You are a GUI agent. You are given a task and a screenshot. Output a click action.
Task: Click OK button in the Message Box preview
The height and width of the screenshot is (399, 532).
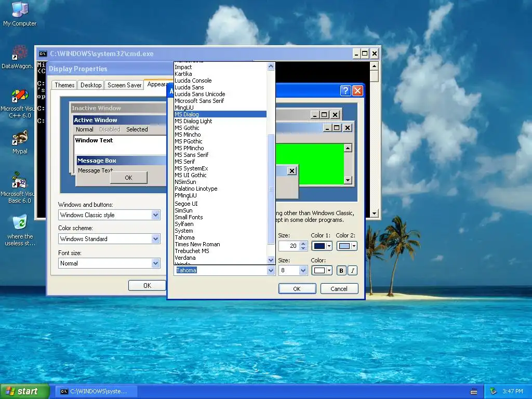coord(129,178)
